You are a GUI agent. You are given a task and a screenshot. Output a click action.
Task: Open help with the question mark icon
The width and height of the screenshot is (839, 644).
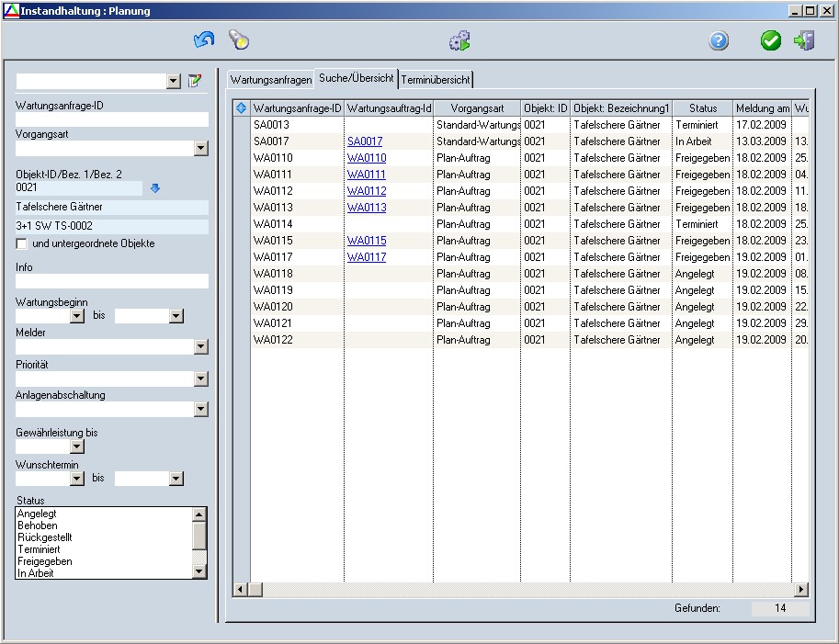click(719, 40)
